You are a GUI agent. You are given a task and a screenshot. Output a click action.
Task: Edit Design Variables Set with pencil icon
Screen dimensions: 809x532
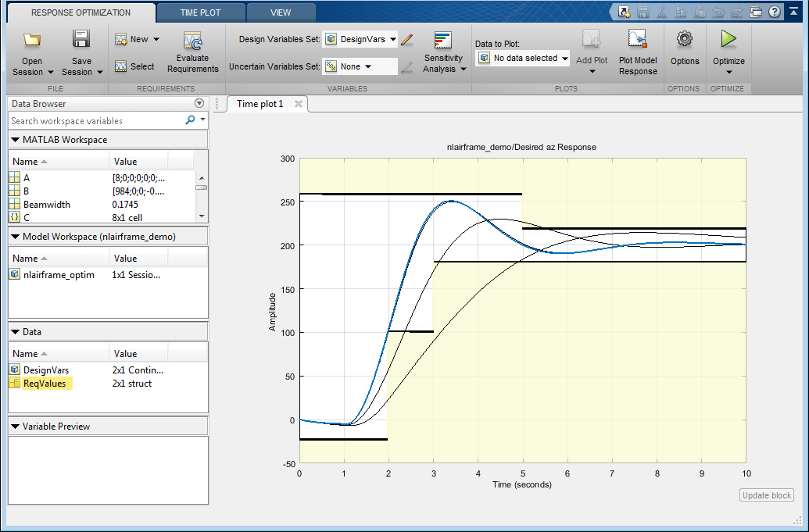click(x=406, y=39)
